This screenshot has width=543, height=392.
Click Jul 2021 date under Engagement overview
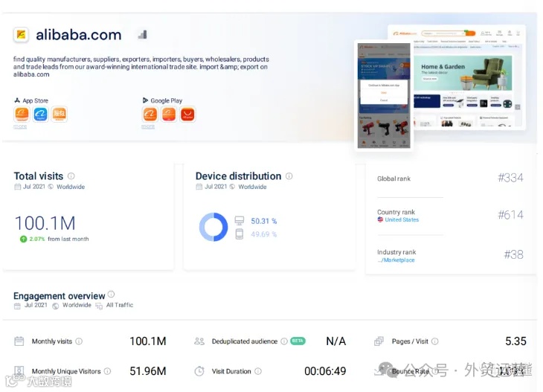pyautogui.click(x=36, y=305)
